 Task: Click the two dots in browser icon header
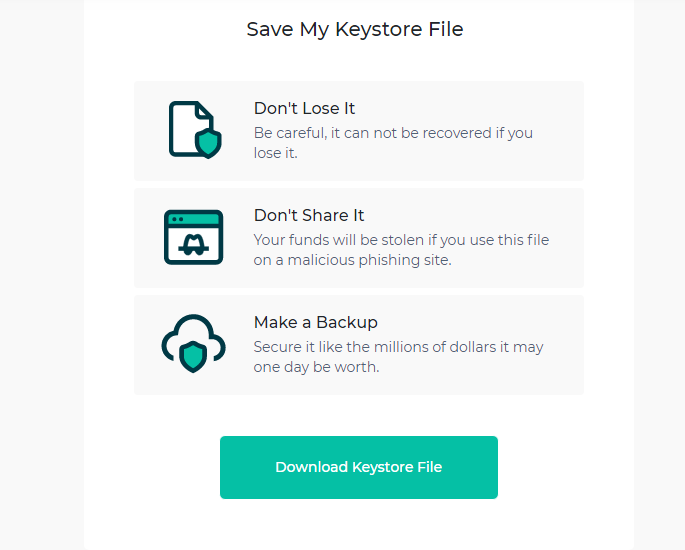tap(177, 219)
